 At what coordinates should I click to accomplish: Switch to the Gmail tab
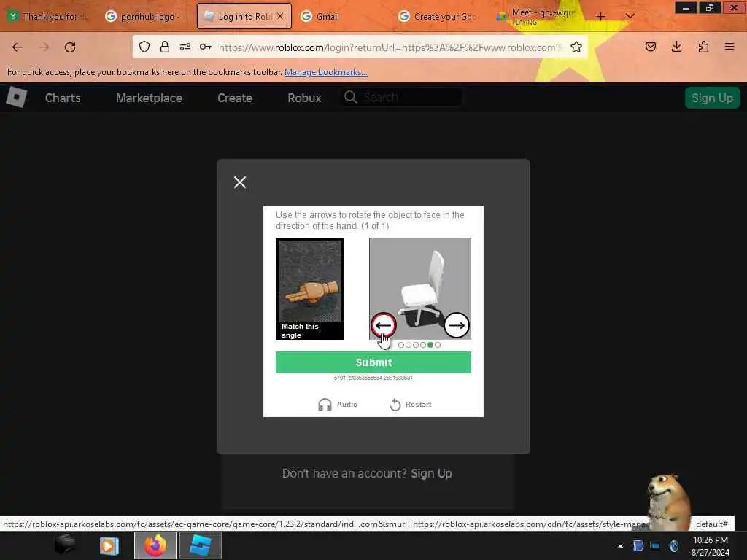coord(328,16)
